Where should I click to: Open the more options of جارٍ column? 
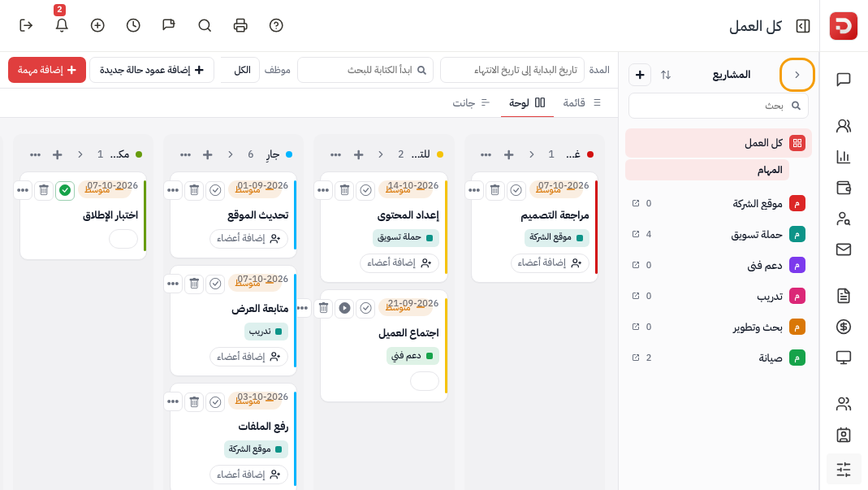(x=185, y=154)
